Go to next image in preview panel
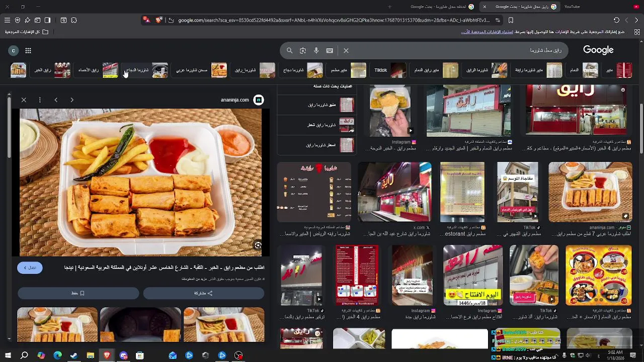This screenshot has height=362, width=644. [x=72, y=100]
